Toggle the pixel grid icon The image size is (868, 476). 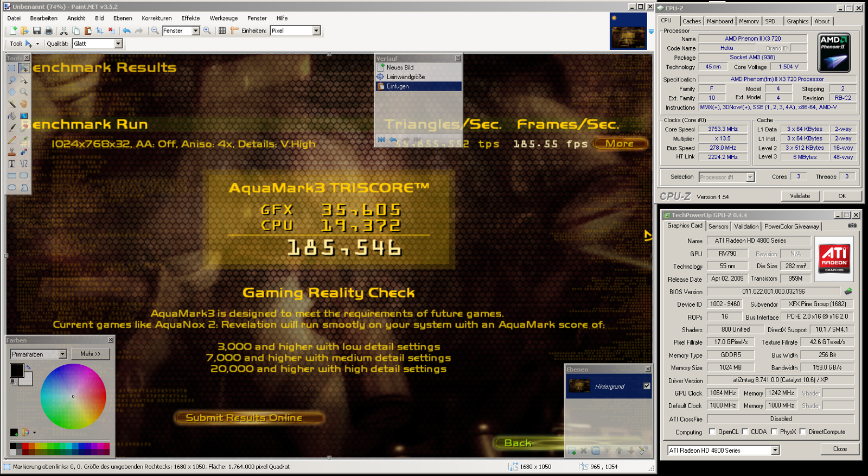[222, 31]
